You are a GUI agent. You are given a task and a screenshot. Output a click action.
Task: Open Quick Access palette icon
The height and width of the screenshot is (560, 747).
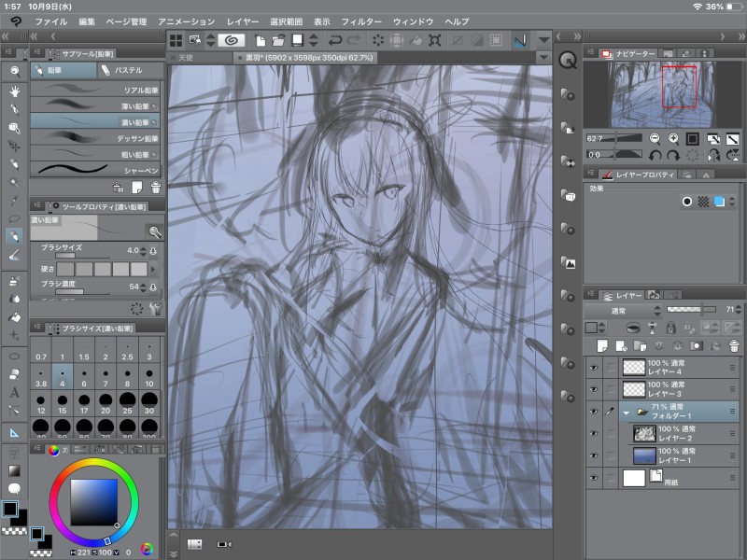pyautogui.click(x=568, y=61)
